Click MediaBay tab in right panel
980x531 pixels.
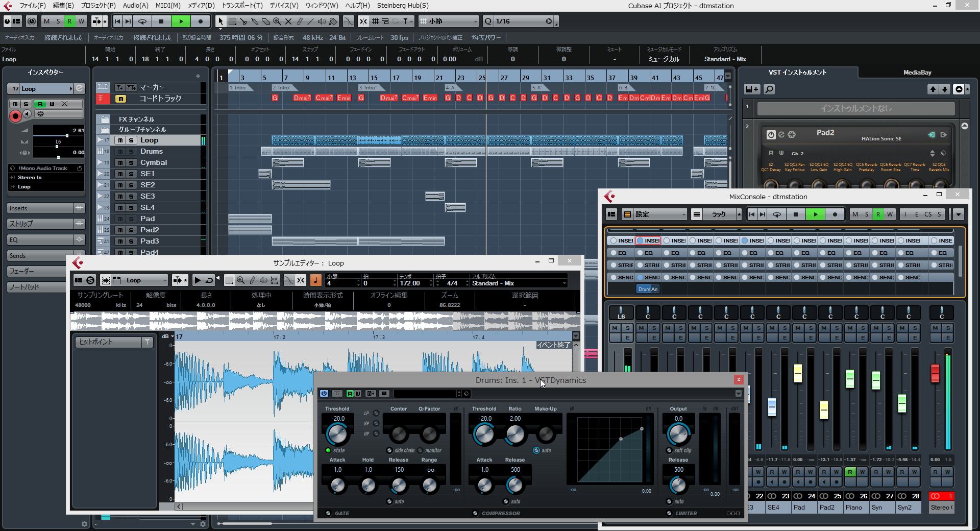click(x=917, y=73)
